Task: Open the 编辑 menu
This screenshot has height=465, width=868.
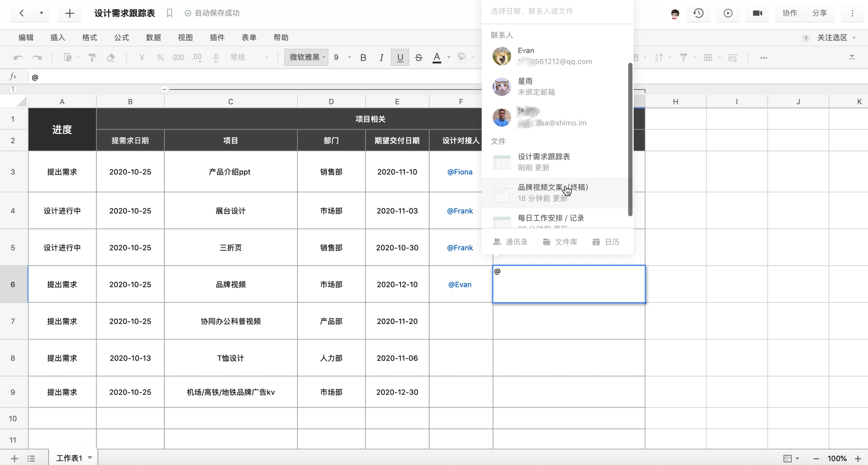Action: click(x=26, y=38)
